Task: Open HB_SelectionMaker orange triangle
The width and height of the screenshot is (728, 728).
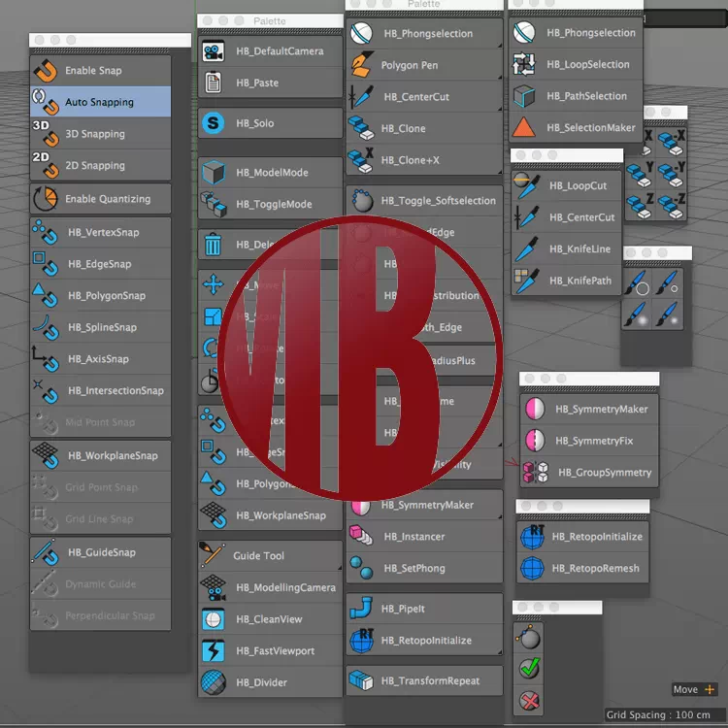Action: 524,127
